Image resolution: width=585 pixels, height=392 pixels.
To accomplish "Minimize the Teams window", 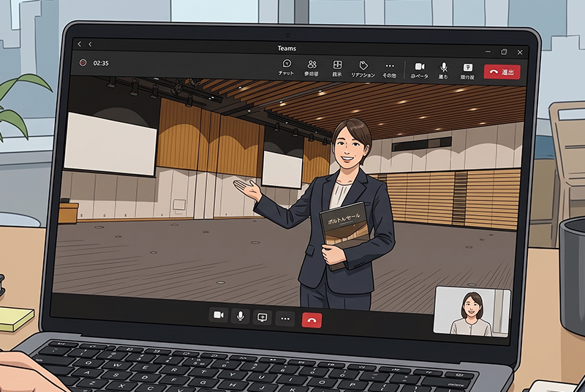I will click(x=488, y=51).
